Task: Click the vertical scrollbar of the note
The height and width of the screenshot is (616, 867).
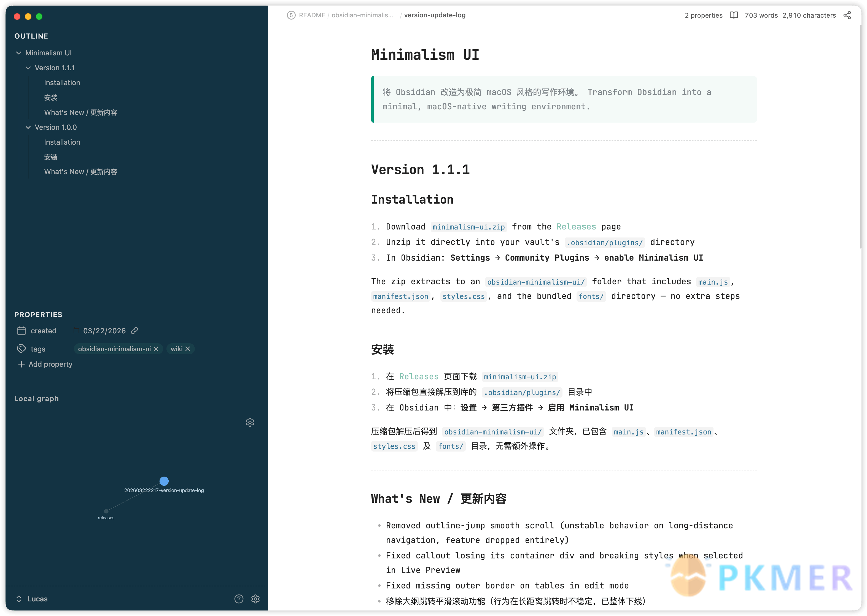Action: [861, 137]
